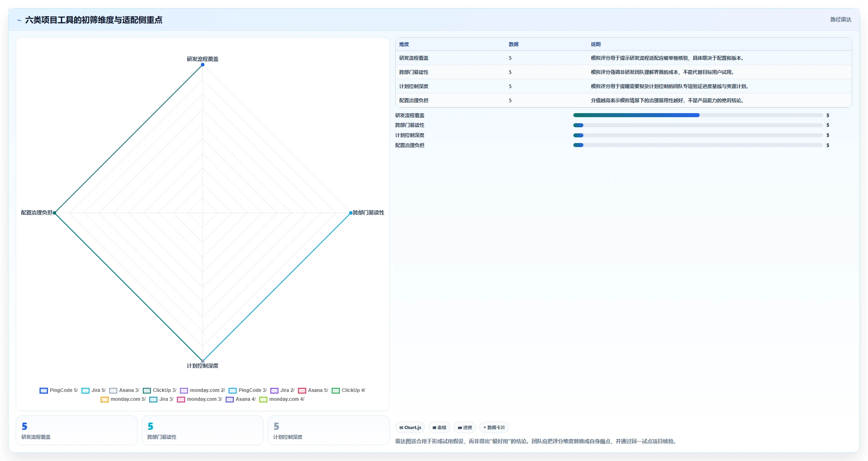Click the 计划控制深度 data card
868x461 pixels.
[328, 430]
